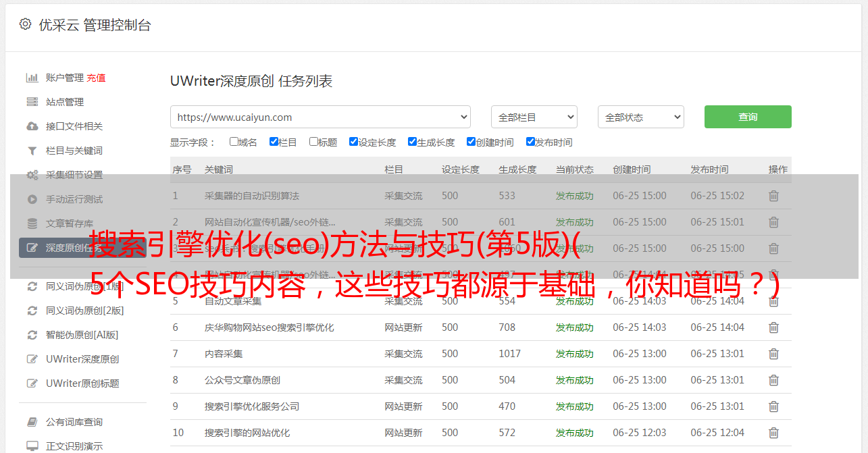Delete task row 自动文章采集
The width and height of the screenshot is (868, 453).
[x=774, y=301]
